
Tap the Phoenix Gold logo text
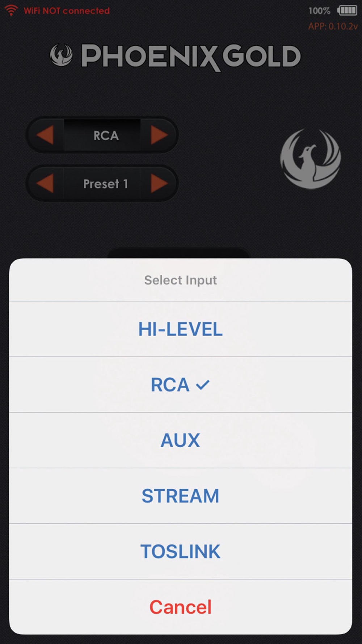(191, 57)
